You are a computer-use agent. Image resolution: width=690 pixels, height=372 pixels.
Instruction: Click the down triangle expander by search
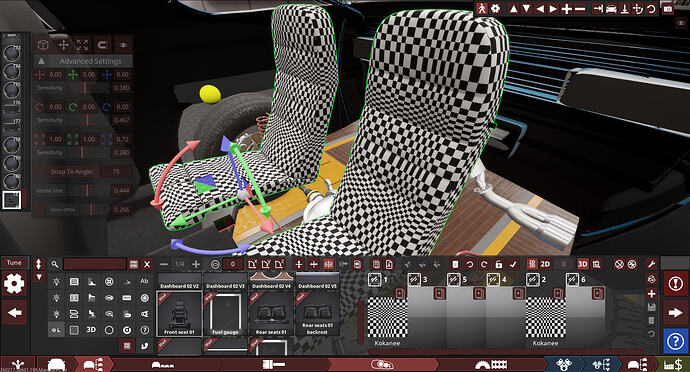[x=39, y=277]
